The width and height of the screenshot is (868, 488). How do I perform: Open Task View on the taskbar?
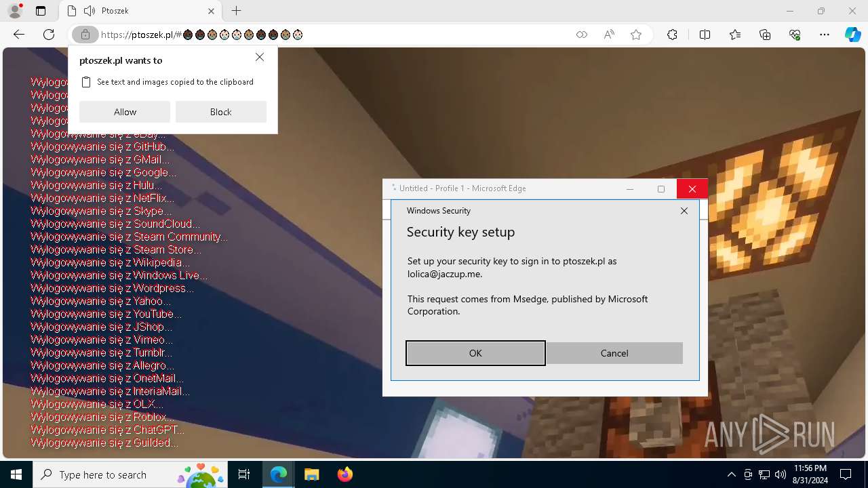pyautogui.click(x=244, y=474)
